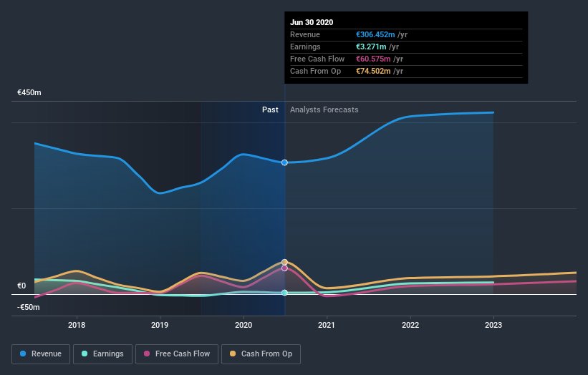
Task: Click the Free Cash Flow tooltip label
Action: [317, 59]
